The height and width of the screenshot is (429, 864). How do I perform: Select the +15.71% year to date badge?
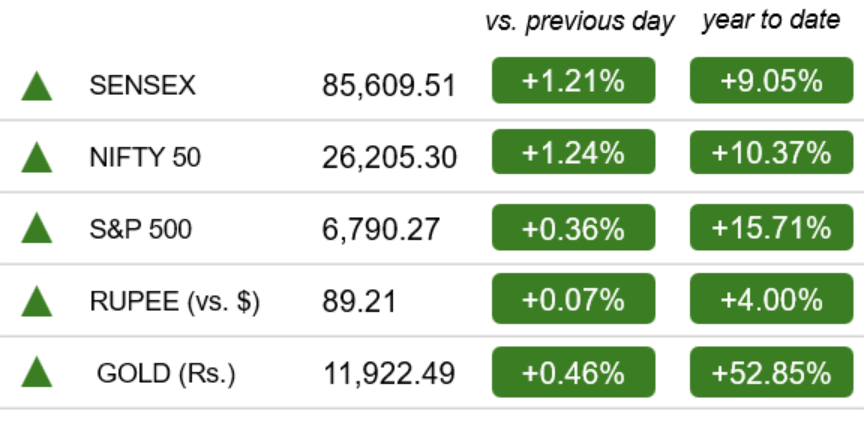tap(771, 227)
